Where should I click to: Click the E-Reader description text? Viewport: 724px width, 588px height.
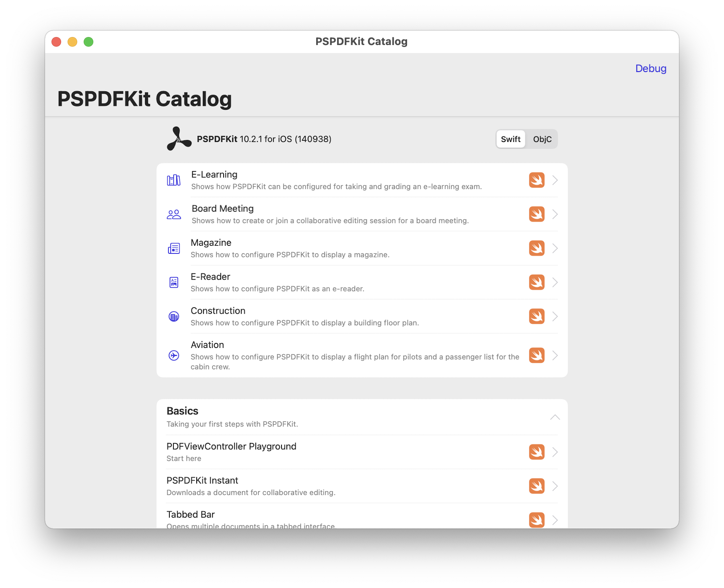pyautogui.click(x=277, y=289)
